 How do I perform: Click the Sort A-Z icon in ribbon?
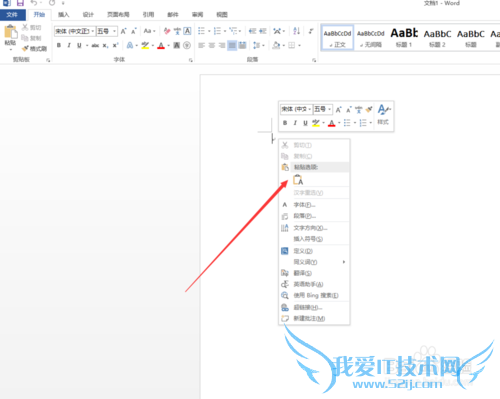click(296, 31)
